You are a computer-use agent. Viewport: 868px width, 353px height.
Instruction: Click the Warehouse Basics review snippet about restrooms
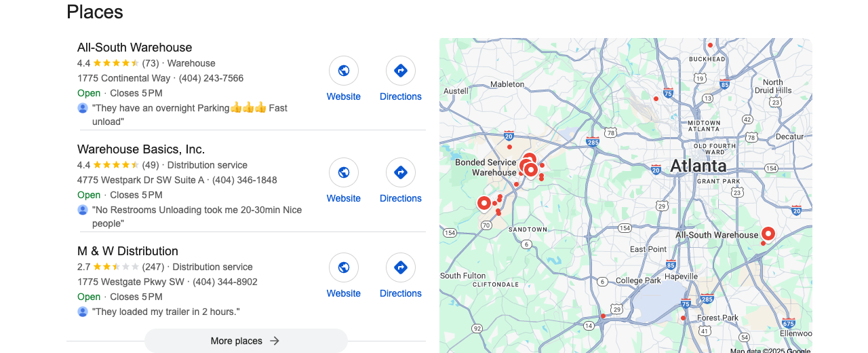[x=197, y=217]
